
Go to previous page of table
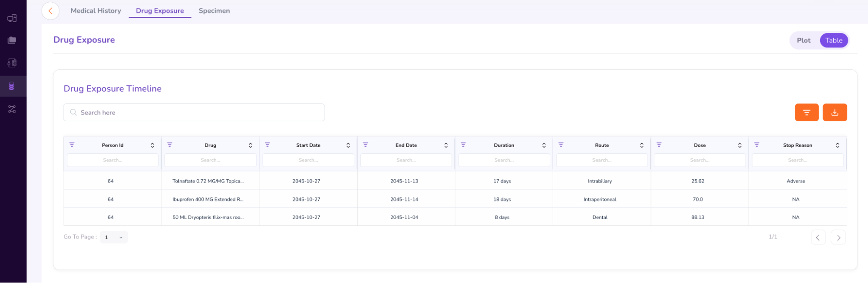818,237
